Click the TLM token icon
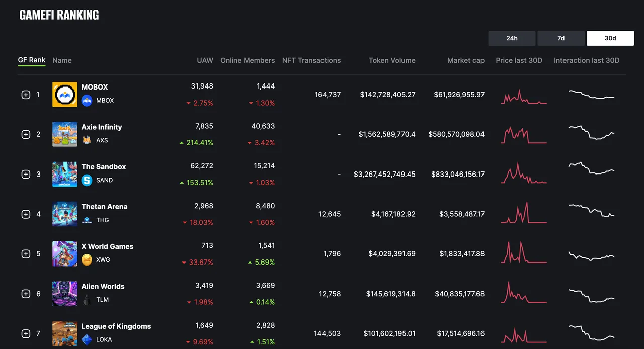This screenshot has width=644, height=349. click(87, 300)
